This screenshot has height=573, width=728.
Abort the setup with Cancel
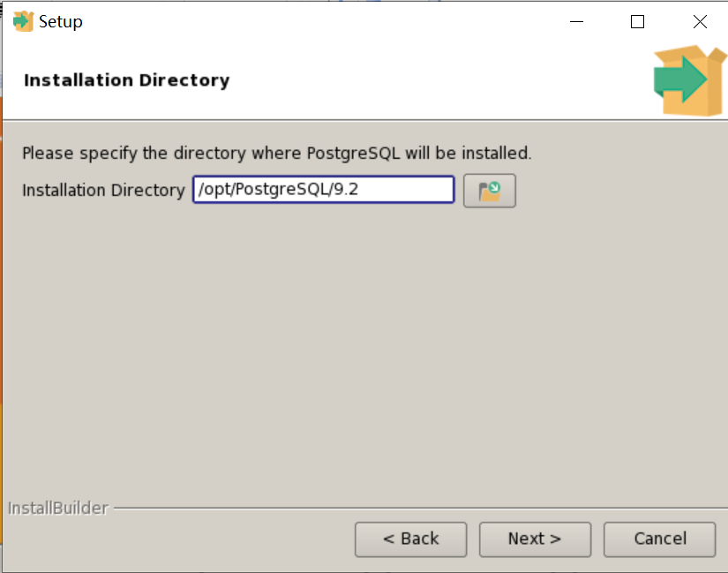659,539
